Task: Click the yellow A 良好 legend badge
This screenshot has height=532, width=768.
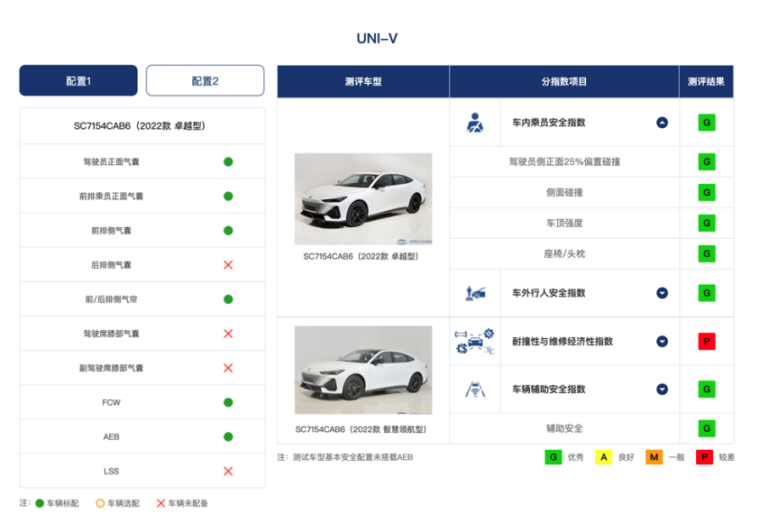Action: 604,457
